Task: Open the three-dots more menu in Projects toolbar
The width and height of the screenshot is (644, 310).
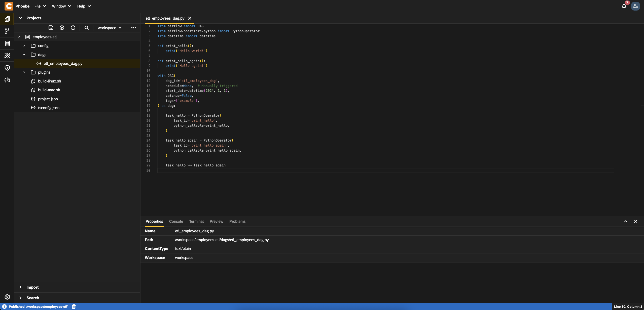Action: tap(134, 28)
